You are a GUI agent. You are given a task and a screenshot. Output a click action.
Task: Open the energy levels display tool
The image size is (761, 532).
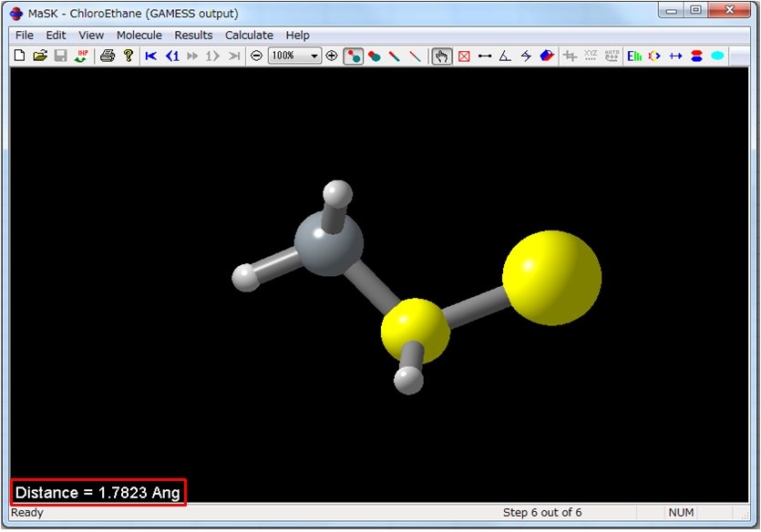[x=633, y=56]
